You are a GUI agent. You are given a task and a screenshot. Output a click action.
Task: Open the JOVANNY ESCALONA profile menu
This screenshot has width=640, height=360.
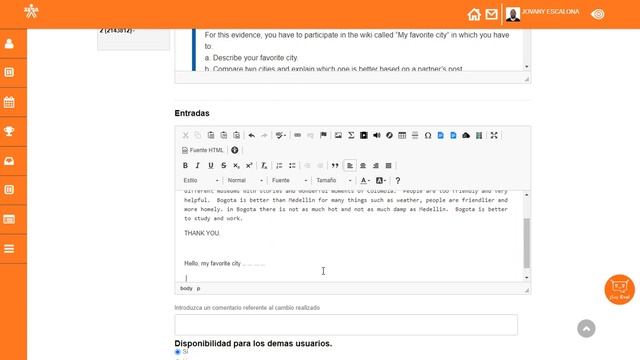pos(542,14)
